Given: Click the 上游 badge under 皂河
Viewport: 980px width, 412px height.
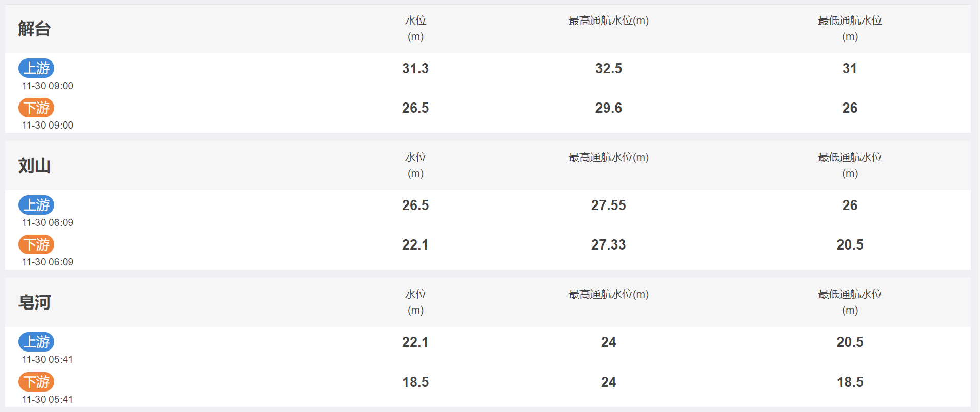Looking at the screenshot, I should click(x=36, y=342).
